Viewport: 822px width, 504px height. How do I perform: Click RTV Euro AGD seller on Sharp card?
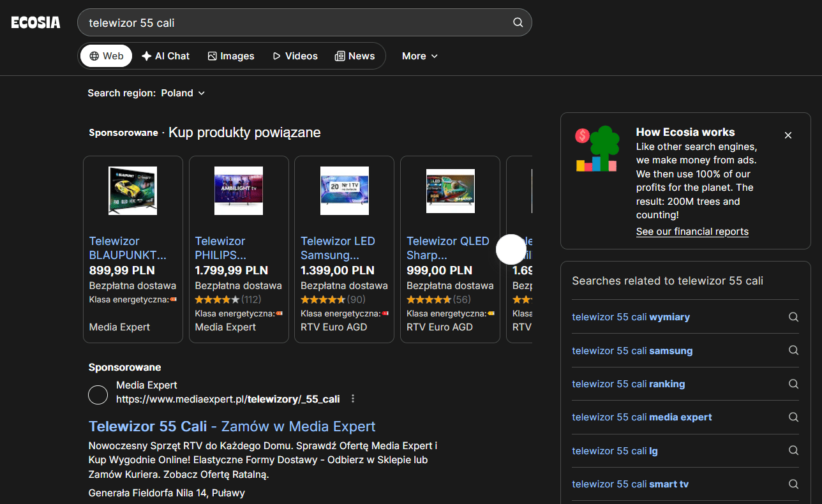440,327
